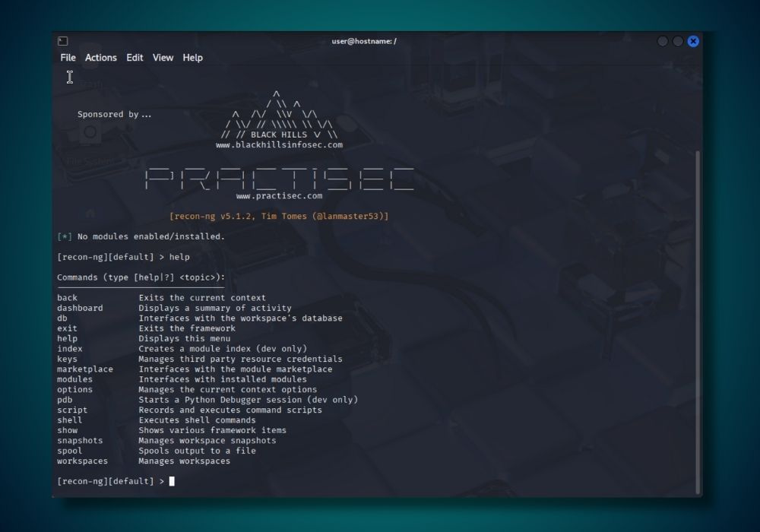Image resolution: width=760 pixels, height=532 pixels.
Task: Click the 'Sponsored by ...' text
Action: [x=115, y=114]
